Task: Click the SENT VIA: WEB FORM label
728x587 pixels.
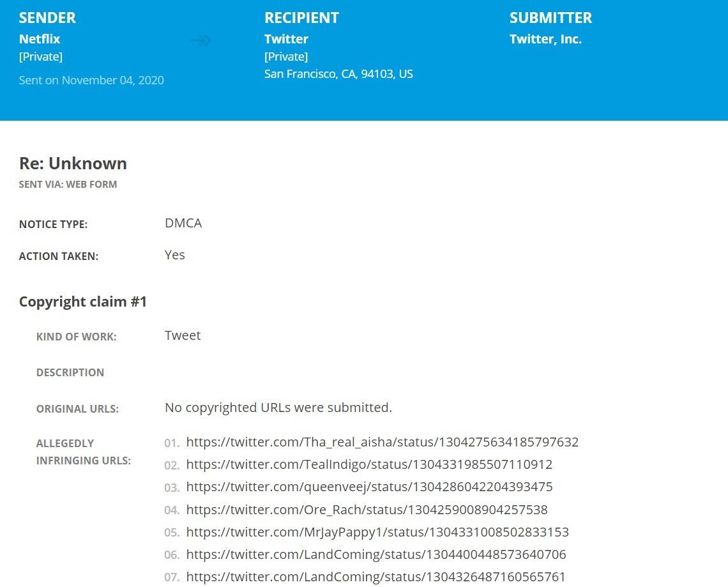Action: 68,185
